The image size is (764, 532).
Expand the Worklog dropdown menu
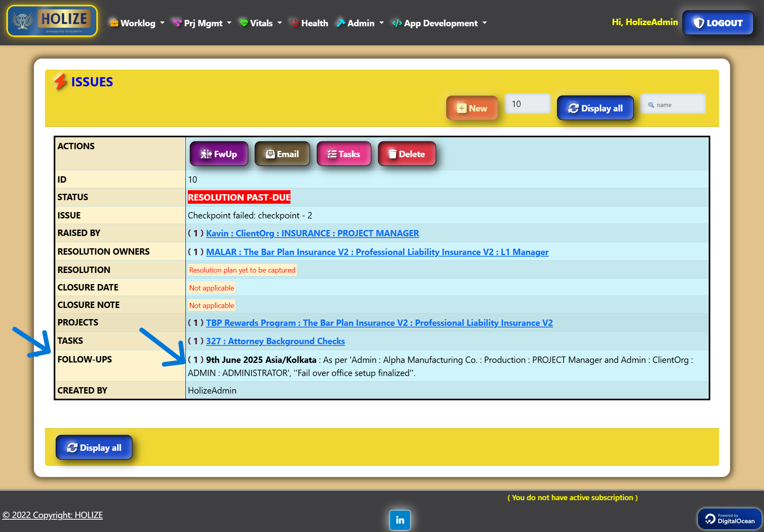point(137,23)
